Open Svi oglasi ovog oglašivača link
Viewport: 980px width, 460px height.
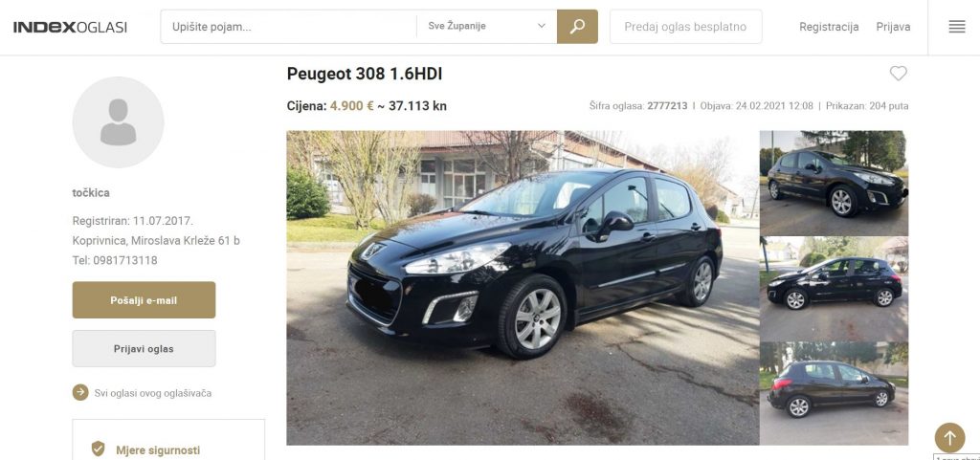(153, 393)
